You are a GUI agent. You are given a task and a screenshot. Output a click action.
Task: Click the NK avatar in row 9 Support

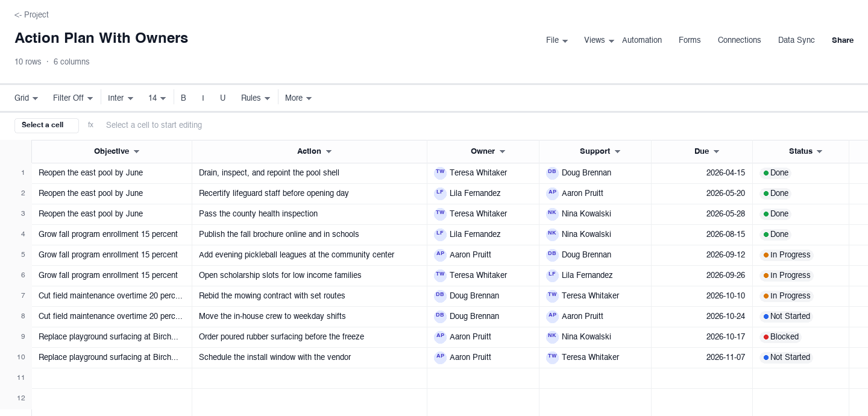click(552, 336)
